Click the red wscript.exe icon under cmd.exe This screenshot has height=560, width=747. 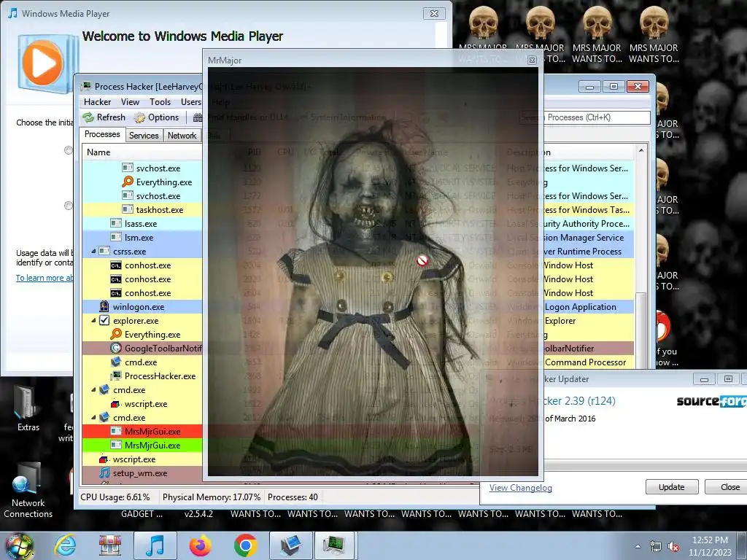(x=115, y=404)
